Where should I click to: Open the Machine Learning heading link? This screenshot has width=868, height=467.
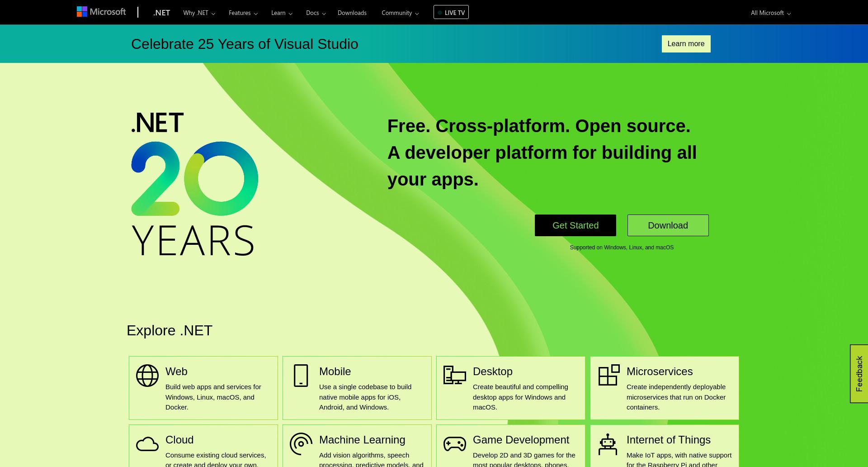point(362,440)
